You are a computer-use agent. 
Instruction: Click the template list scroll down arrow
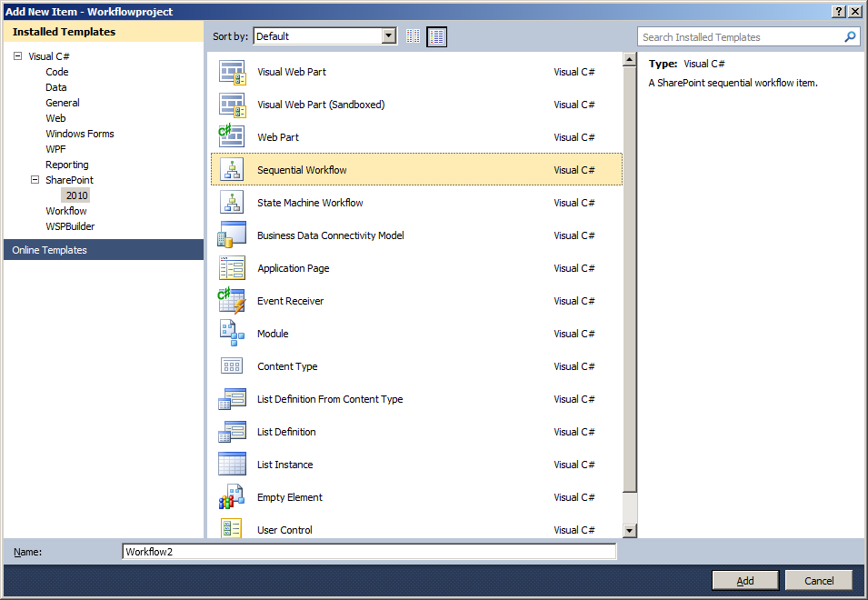tap(629, 531)
